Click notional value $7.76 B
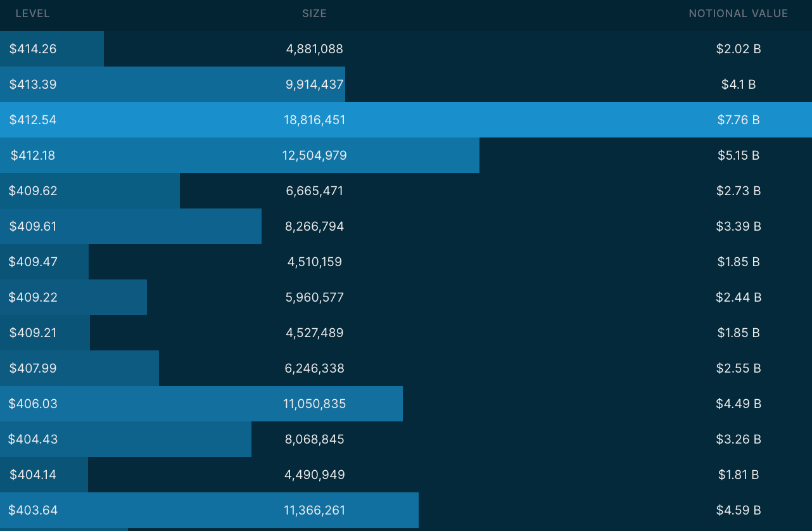812x531 pixels. (739, 120)
